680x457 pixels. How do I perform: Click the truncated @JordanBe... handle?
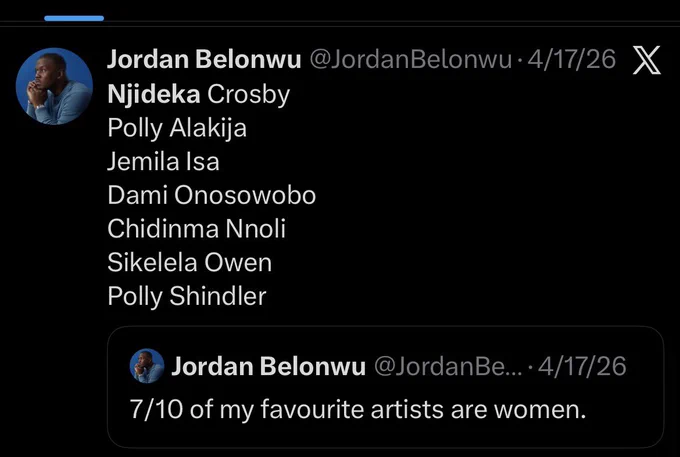tap(448, 366)
